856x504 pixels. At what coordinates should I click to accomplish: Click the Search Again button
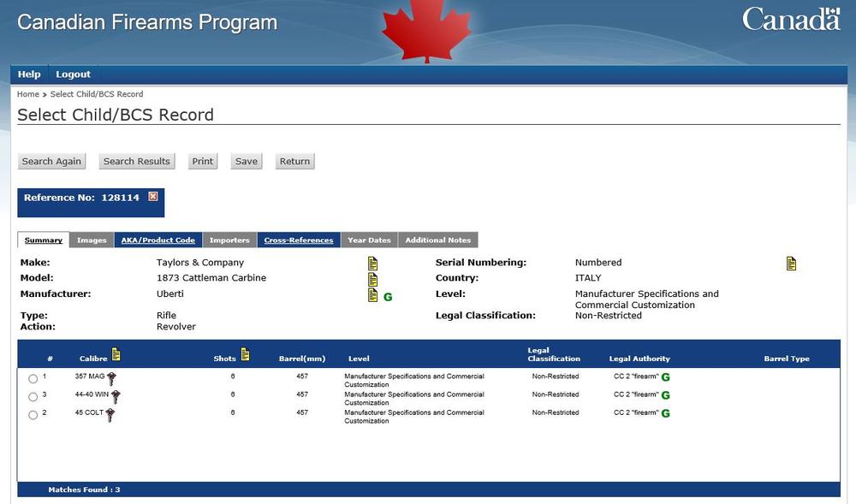click(x=51, y=162)
